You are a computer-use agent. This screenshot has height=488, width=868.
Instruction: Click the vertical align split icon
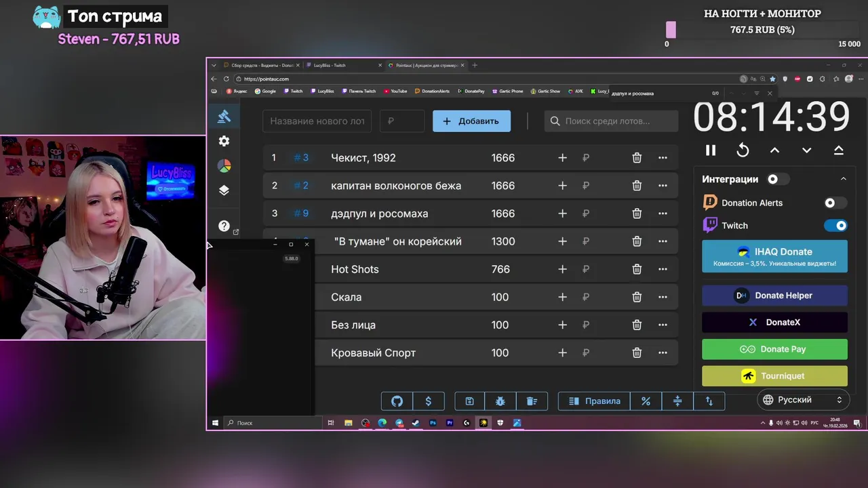(677, 401)
